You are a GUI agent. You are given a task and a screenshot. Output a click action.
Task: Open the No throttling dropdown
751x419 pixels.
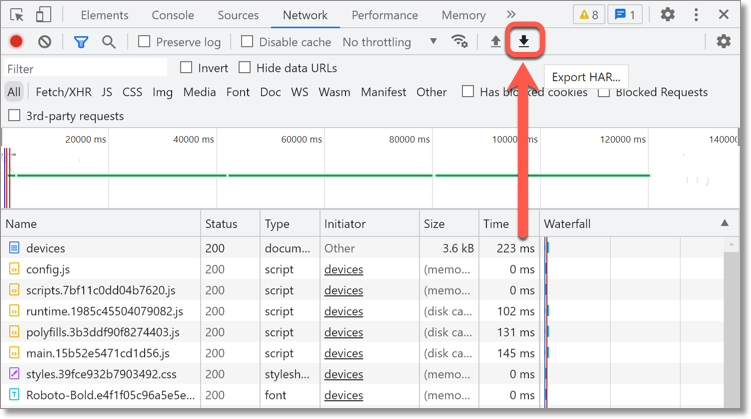[389, 42]
